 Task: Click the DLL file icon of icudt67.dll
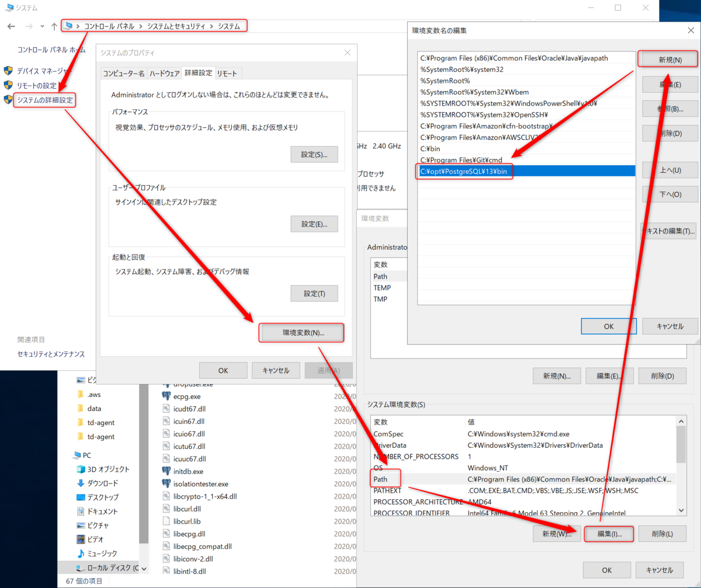click(x=166, y=409)
